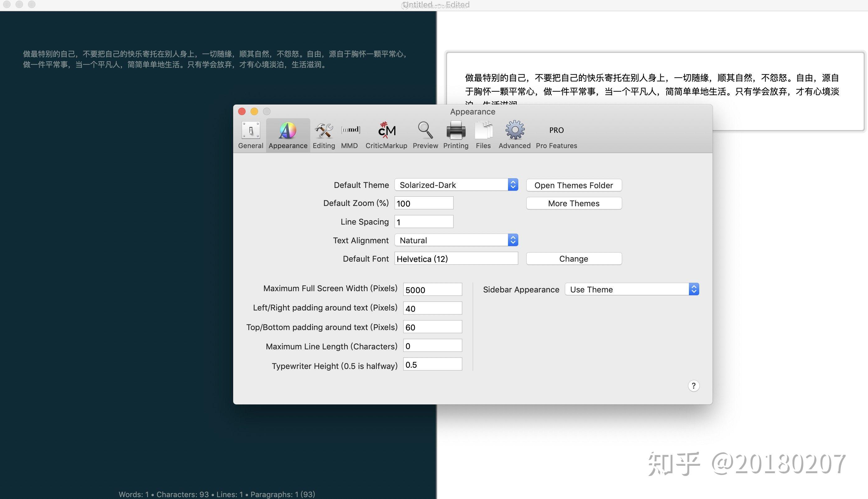Open the Advanced settings with gear icon
Screen dimensions: 868x499
[x=514, y=135]
